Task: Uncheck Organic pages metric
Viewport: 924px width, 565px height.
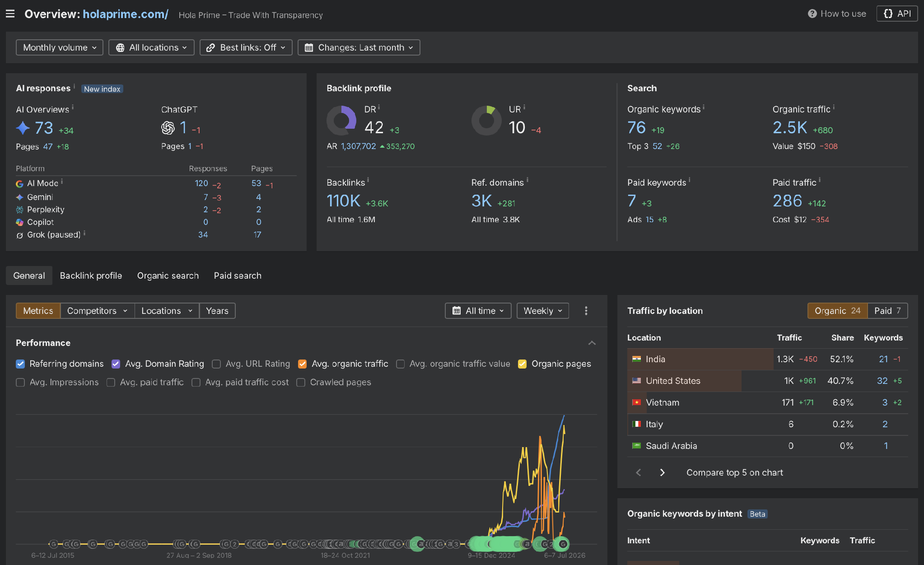Action: click(x=522, y=364)
